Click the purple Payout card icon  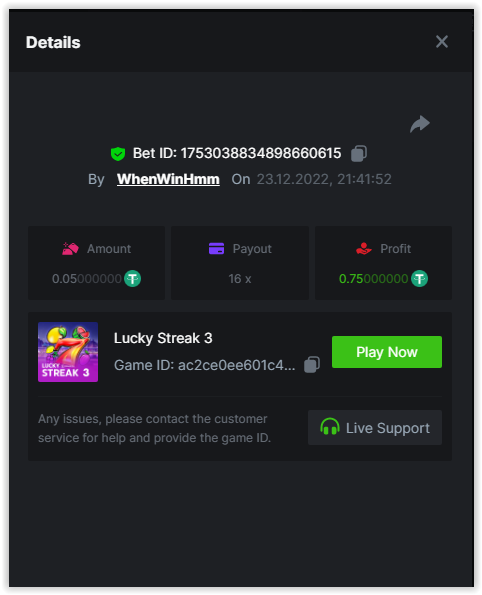pos(216,249)
